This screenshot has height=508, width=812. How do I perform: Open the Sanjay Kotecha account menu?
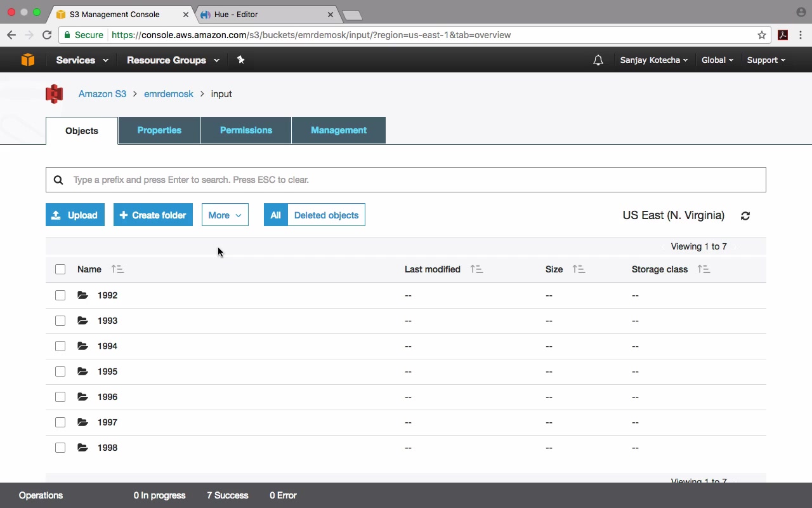coord(654,60)
